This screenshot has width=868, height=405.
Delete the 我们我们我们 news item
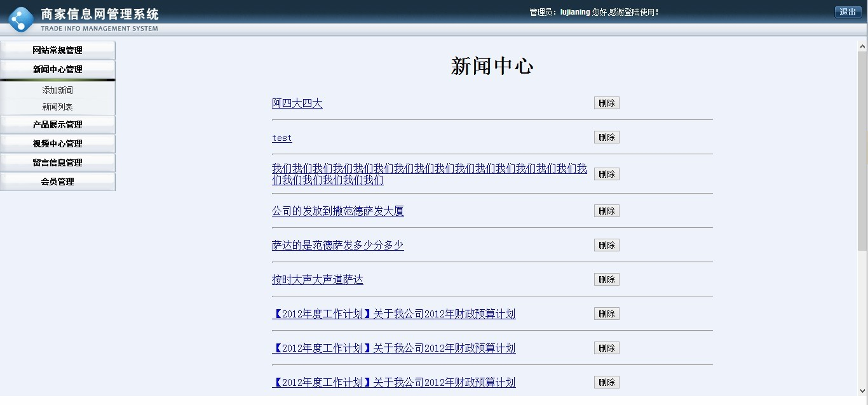click(607, 174)
